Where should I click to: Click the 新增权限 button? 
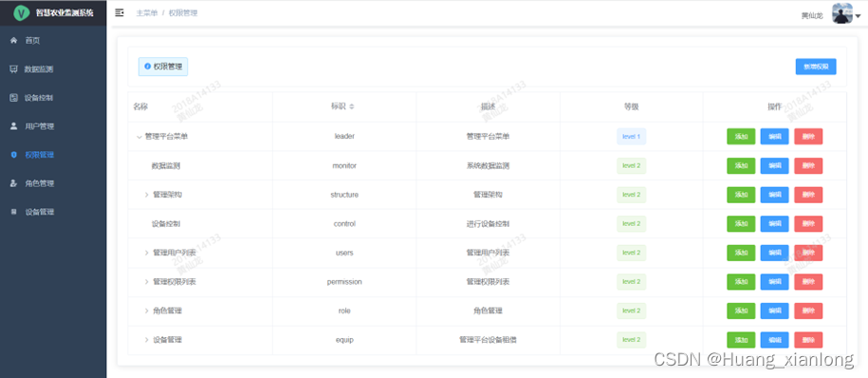tap(816, 66)
